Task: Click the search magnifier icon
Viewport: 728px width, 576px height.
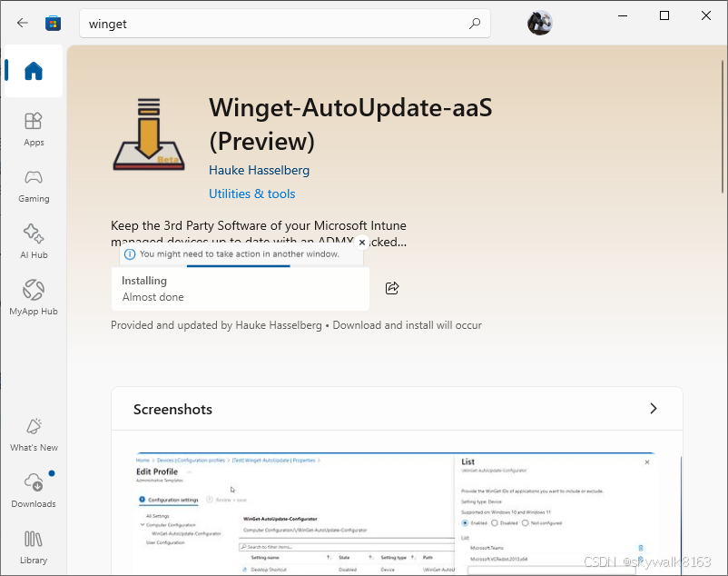Action: point(475,24)
